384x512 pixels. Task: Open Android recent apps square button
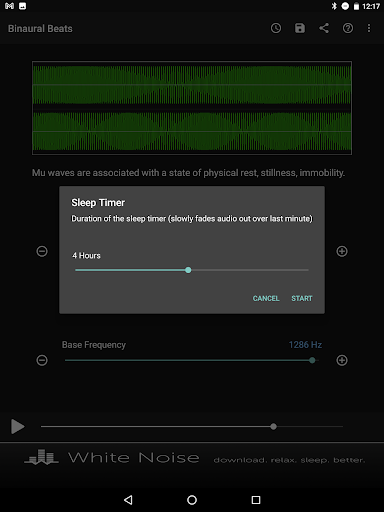point(256,500)
